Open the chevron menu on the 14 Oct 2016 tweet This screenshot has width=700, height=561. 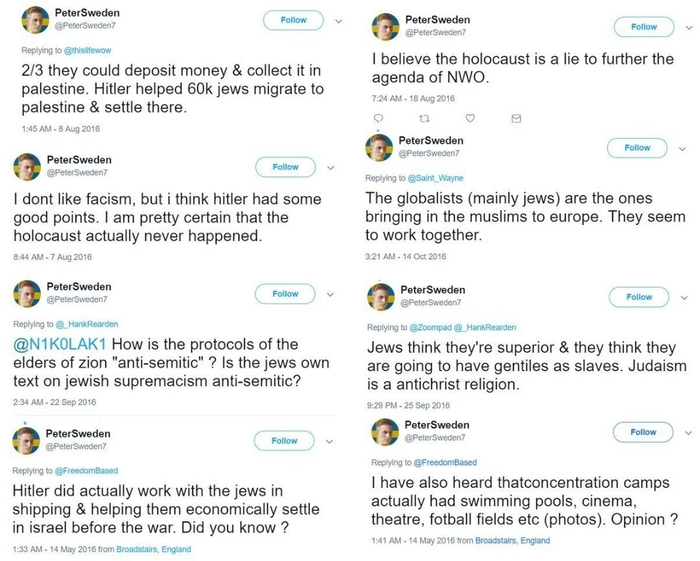pyautogui.click(x=682, y=148)
